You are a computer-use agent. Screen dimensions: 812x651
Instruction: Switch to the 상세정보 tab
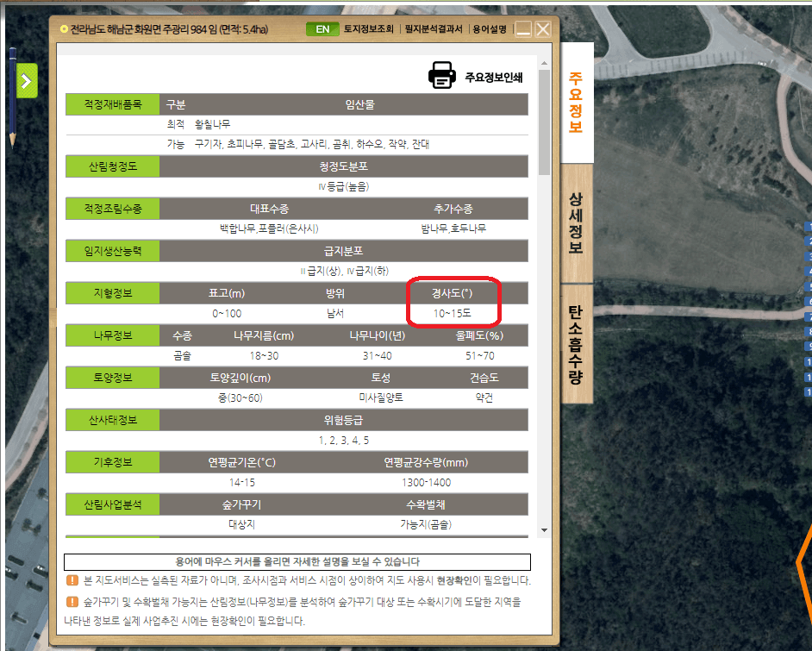(576, 224)
